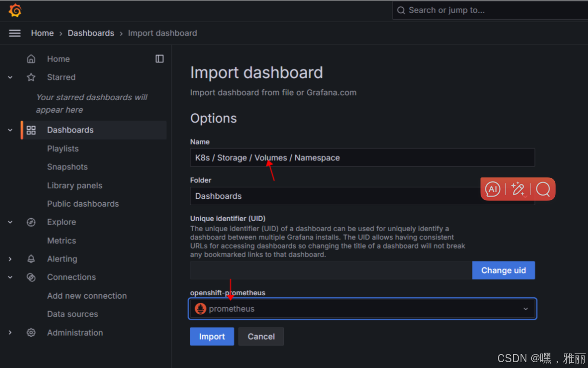This screenshot has height=368, width=588.
Task: Expand the Alerting section chevron
Action: tap(10, 259)
